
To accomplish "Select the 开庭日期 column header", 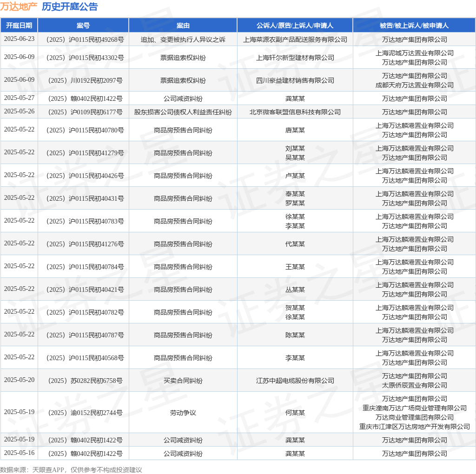I will click(19, 26).
